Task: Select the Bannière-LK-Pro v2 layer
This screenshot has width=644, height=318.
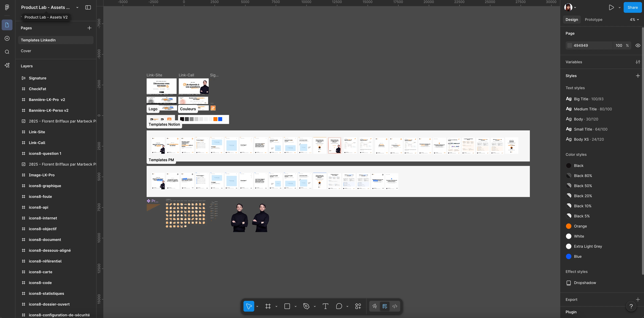Action: tap(47, 100)
